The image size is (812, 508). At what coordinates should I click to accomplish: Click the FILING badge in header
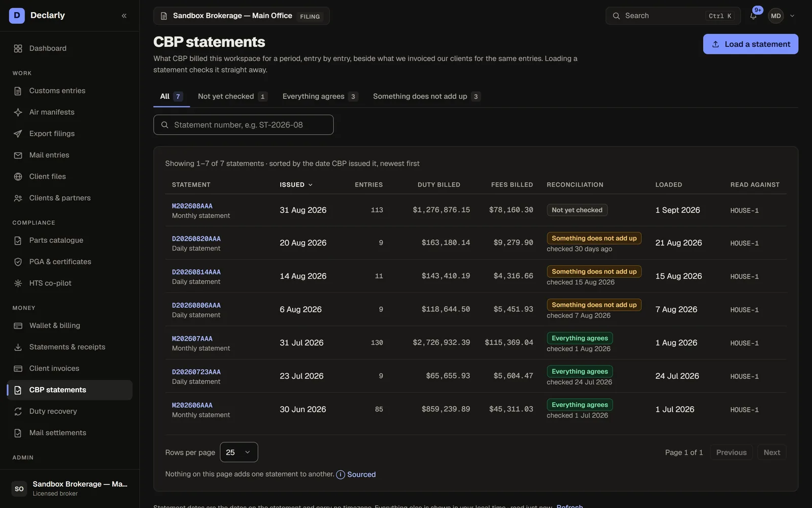(x=310, y=16)
